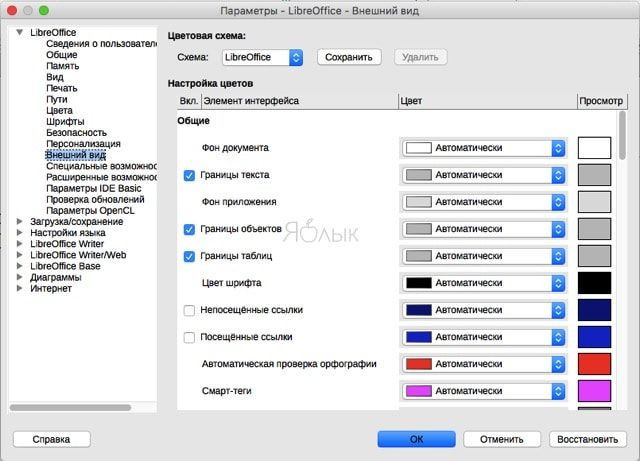Select the Память tree item
The width and height of the screenshot is (640, 461).
click(62, 66)
